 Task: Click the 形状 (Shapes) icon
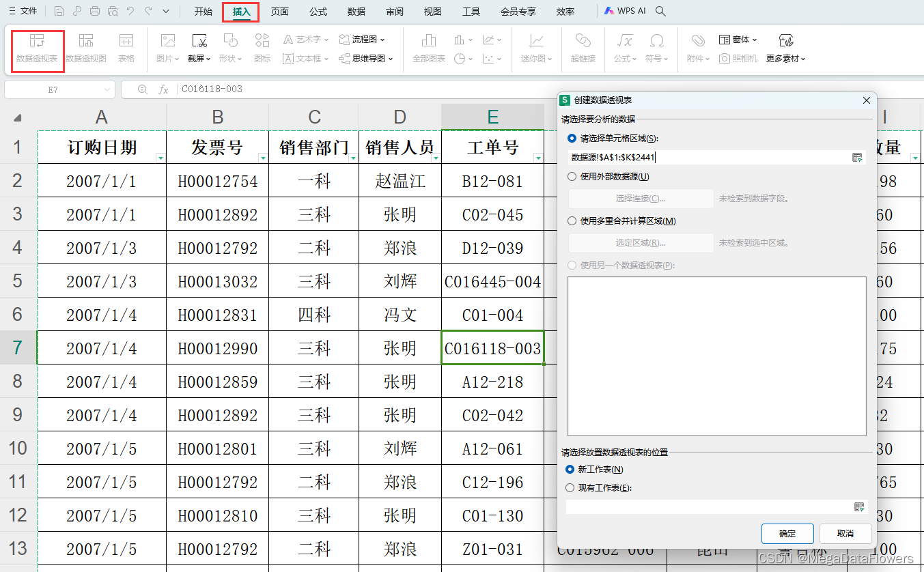click(231, 41)
